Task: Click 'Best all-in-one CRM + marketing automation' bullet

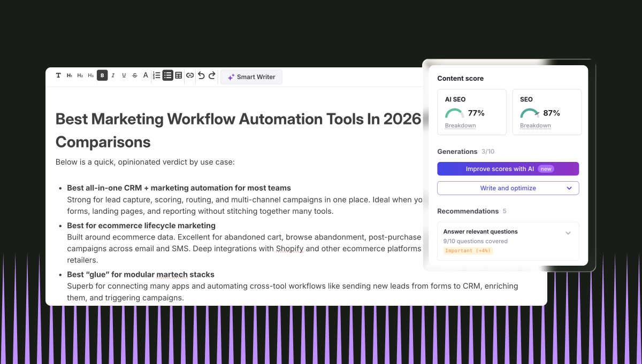Action: pos(179,188)
